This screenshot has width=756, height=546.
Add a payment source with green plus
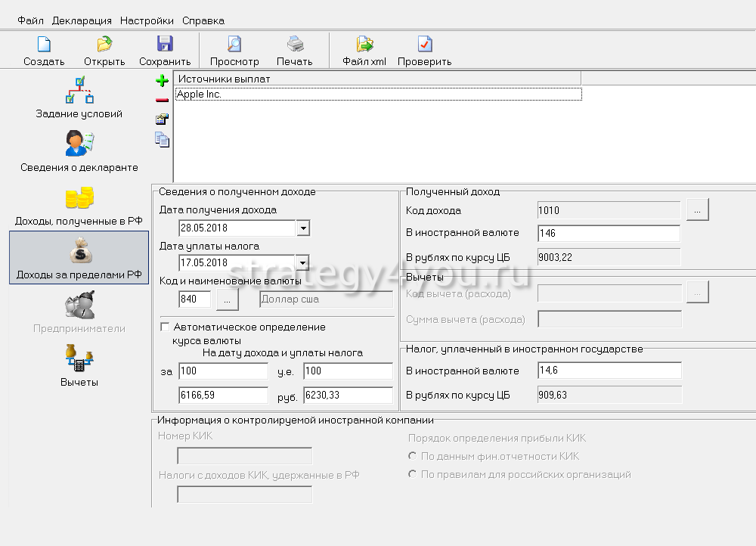[x=162, y=81]
